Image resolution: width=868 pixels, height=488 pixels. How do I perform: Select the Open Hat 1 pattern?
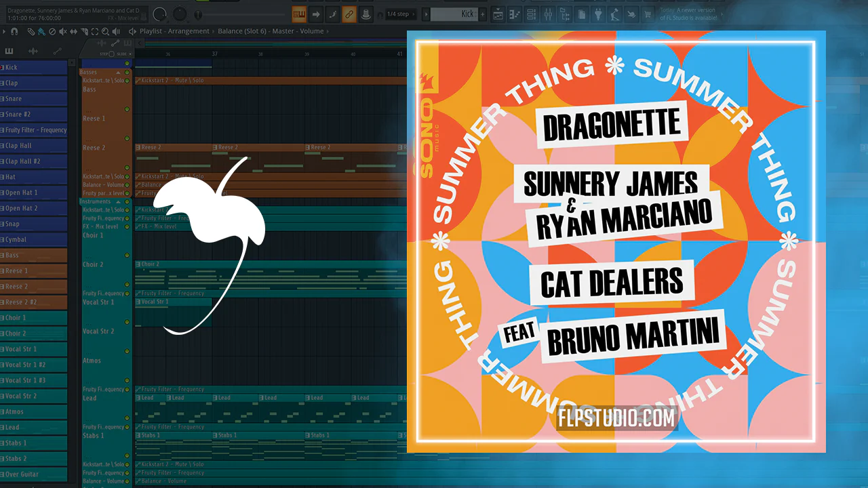tap(34, 192)
